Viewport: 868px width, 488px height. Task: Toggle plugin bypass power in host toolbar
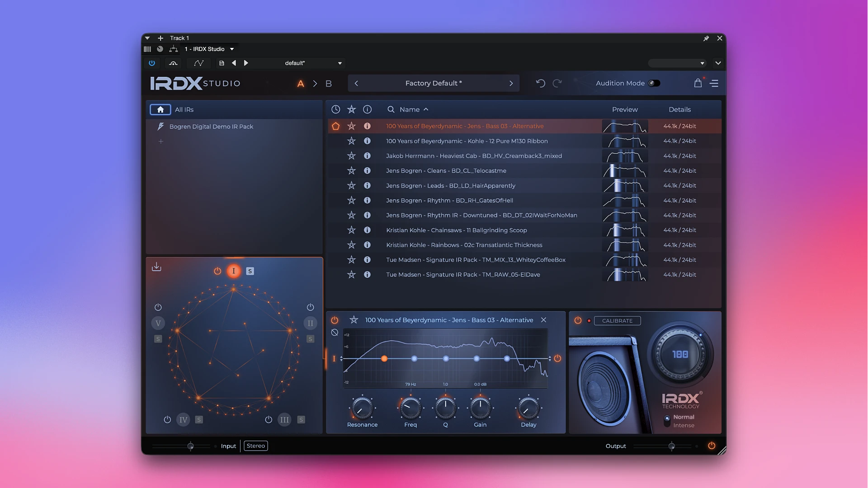[x=152, y=63]
